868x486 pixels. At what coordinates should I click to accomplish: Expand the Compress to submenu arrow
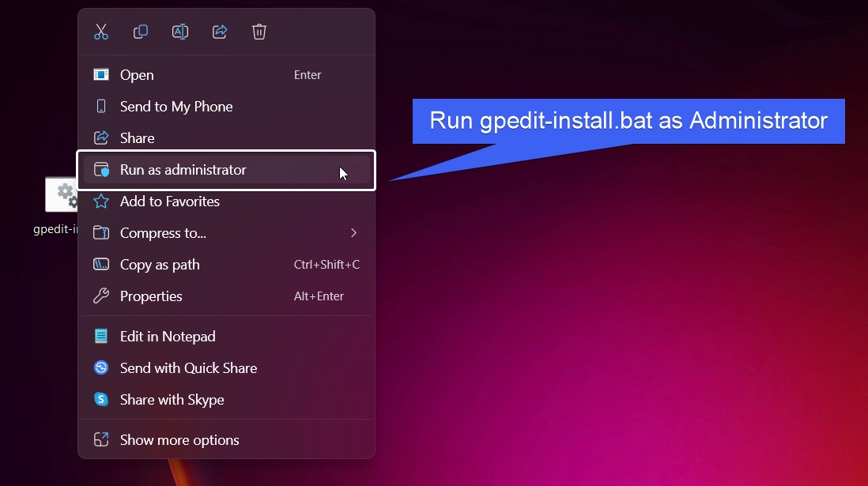coord(353,233)
